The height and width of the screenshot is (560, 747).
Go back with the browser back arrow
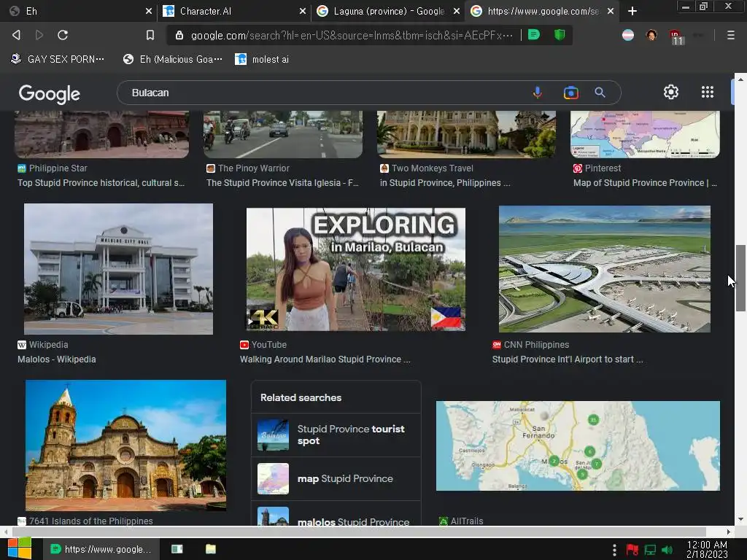tap(16, 35)
